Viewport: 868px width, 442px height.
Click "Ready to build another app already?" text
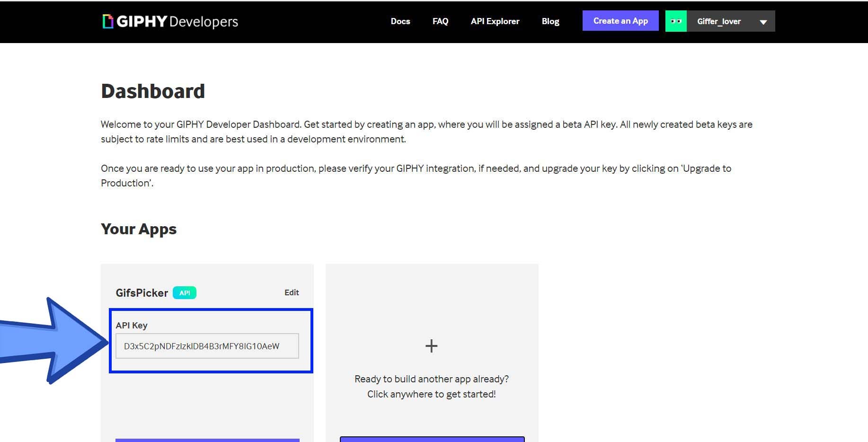[x=432, y=379]
